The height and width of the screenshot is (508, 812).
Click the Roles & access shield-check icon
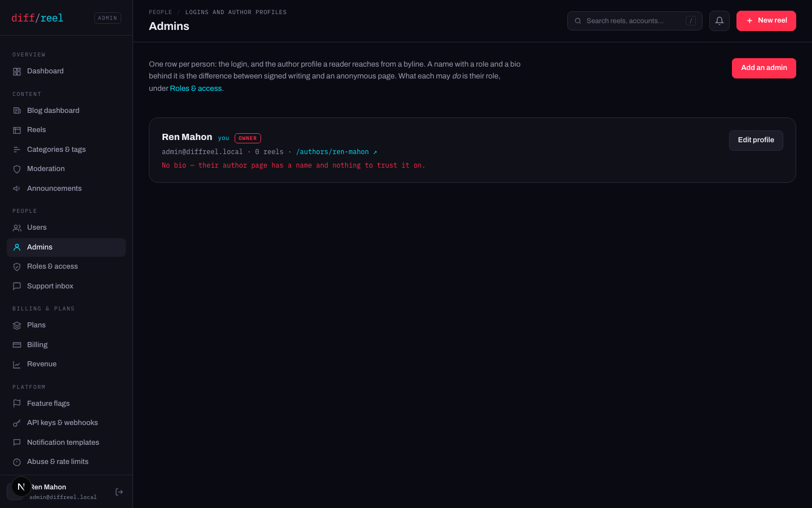tap(17, 267)
